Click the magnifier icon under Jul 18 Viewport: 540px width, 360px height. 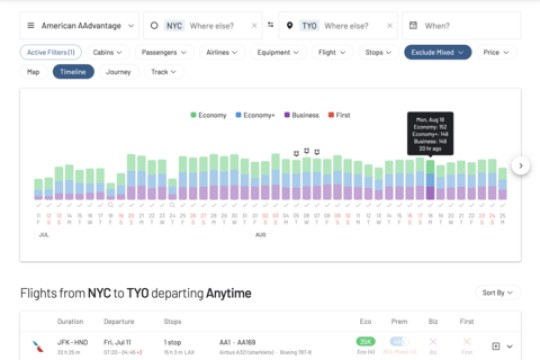(111, 205)
